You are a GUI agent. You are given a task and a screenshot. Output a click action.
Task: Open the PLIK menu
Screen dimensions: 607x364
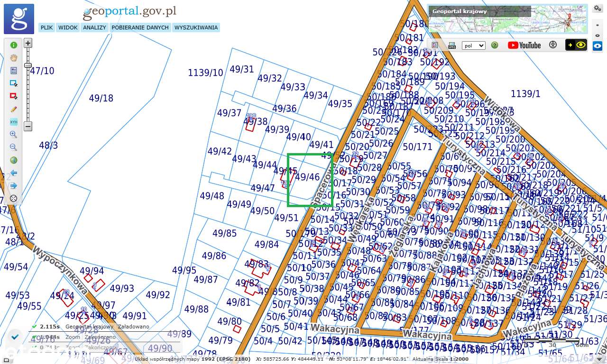point(46,27)
